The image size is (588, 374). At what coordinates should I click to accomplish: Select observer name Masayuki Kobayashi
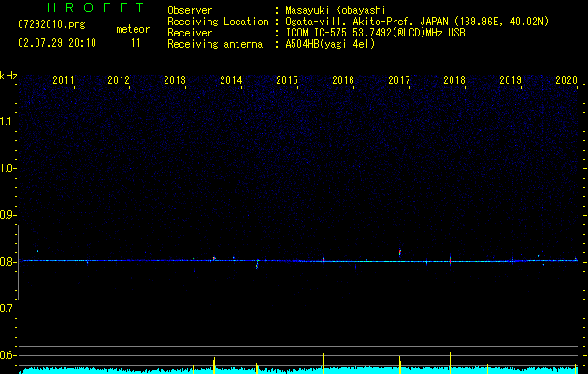(x=335, y=10)
